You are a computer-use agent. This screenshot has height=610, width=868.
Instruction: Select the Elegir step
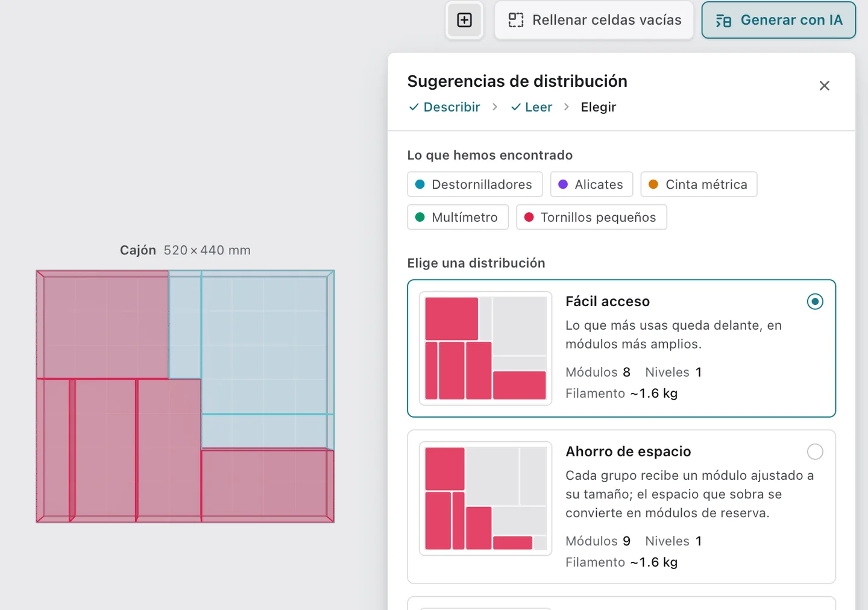[x=599, y=107]
